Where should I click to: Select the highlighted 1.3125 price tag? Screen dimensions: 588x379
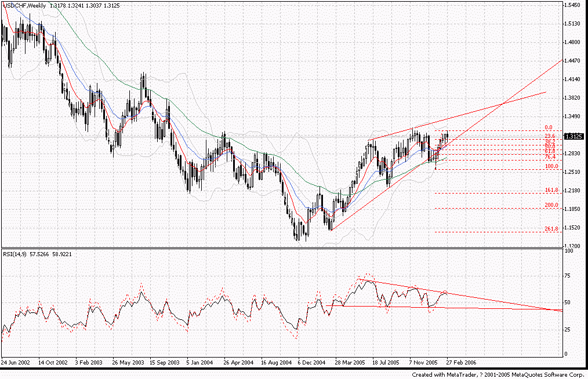(575, 135)
